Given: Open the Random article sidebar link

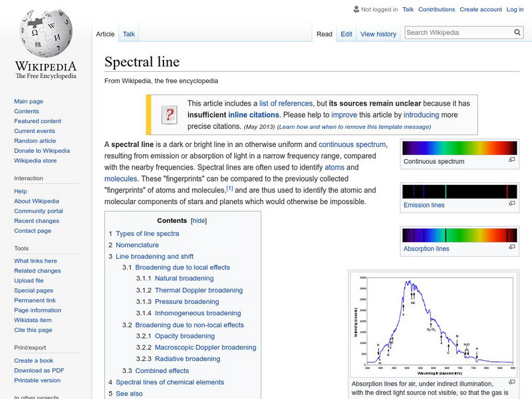Looking at the screenshot, I should 35,141.
